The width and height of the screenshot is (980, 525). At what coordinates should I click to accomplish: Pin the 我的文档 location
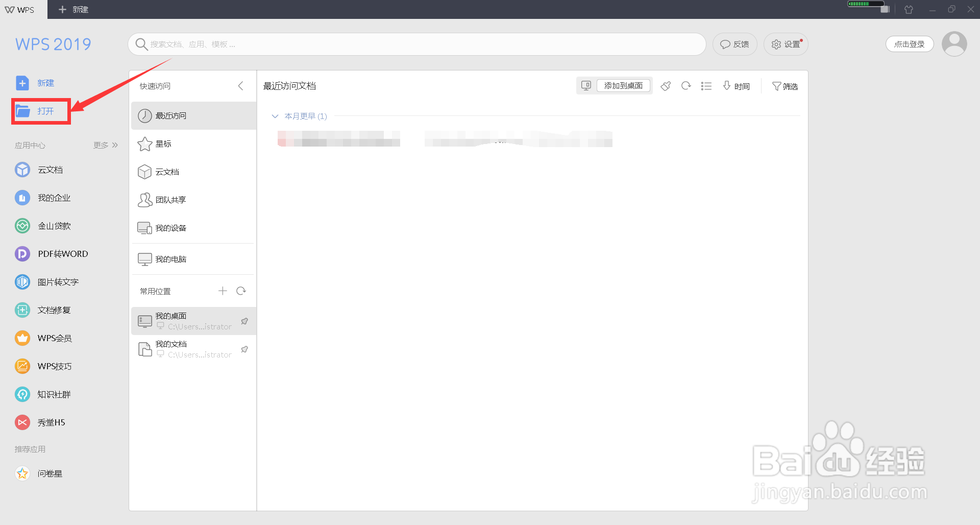(244, 349)
